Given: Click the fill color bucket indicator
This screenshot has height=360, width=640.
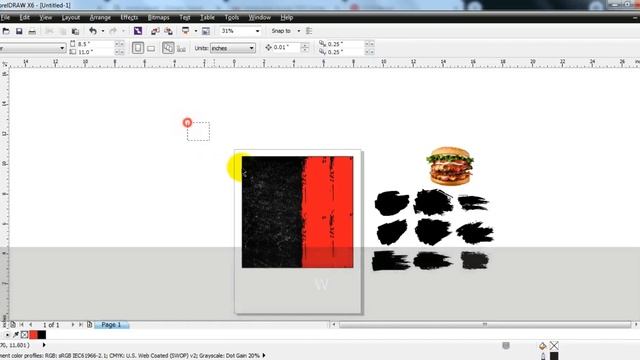Looking at the screenshot, I should [x=542, y=346].
